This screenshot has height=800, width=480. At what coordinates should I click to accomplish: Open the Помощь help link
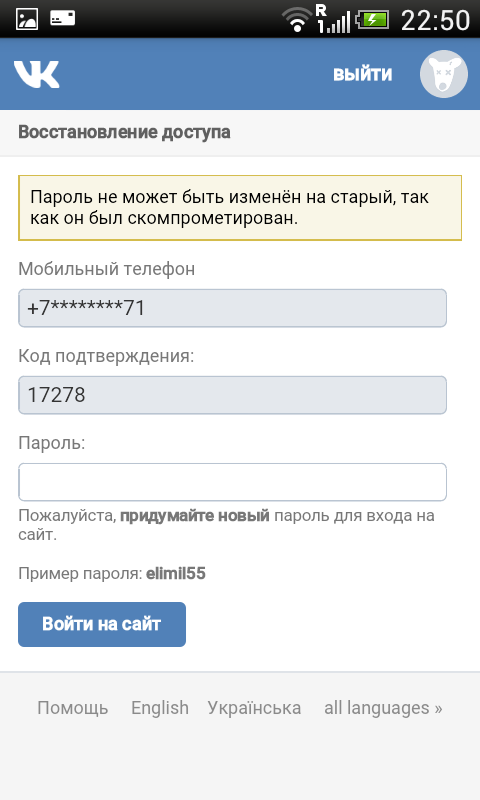click(x=72, y=708)
